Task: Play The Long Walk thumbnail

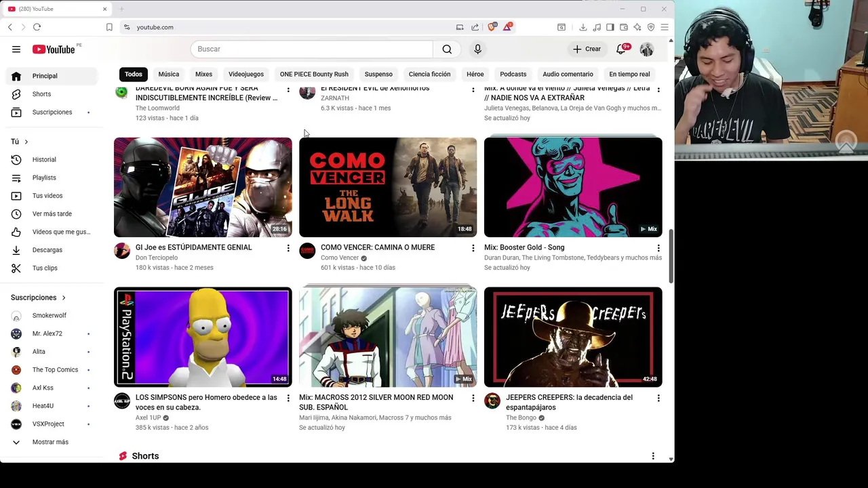Action: click(x=388, y=187)
